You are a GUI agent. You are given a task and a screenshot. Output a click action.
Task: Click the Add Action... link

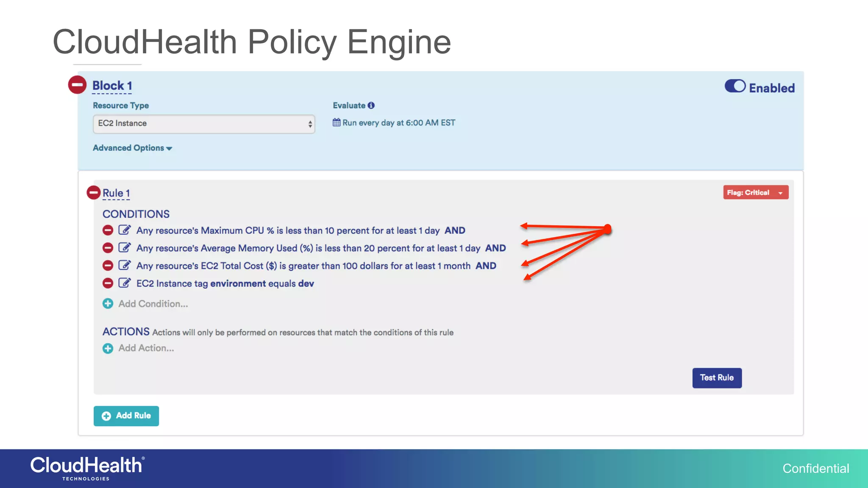pyautogui.click(x=146, y=348)
